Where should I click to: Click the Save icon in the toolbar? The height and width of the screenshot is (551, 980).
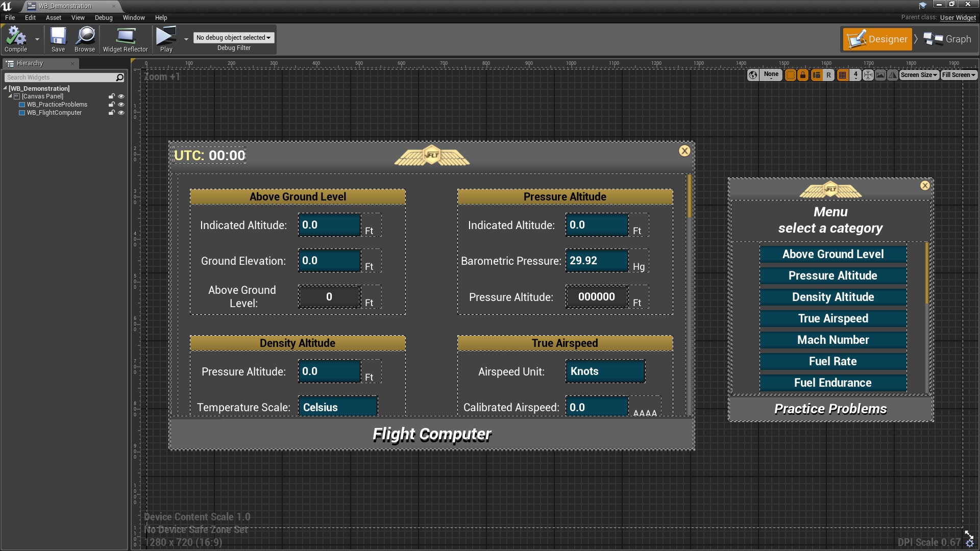point(58,39)
